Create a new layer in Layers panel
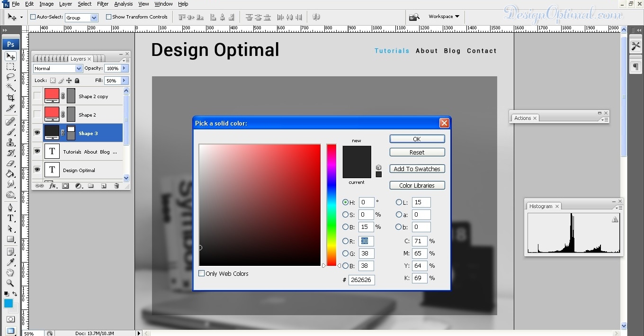The height and width of the screenshot is (336, 644). click(104, 186)
